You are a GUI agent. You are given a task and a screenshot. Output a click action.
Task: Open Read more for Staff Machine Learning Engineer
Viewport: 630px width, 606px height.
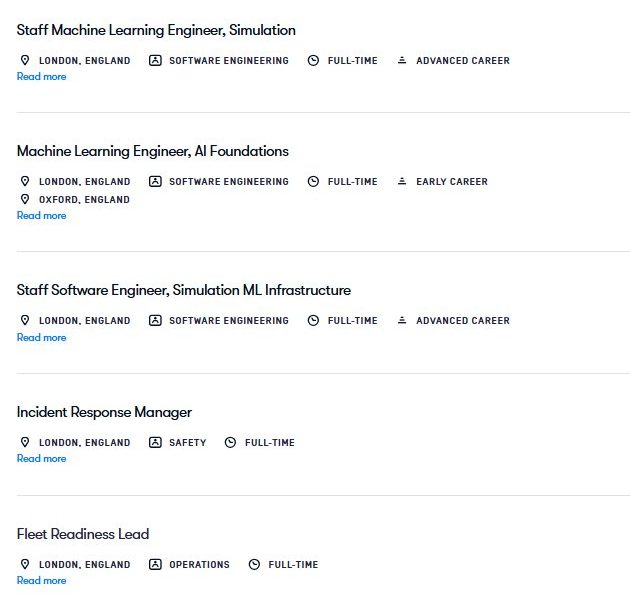tap(41, 77)
